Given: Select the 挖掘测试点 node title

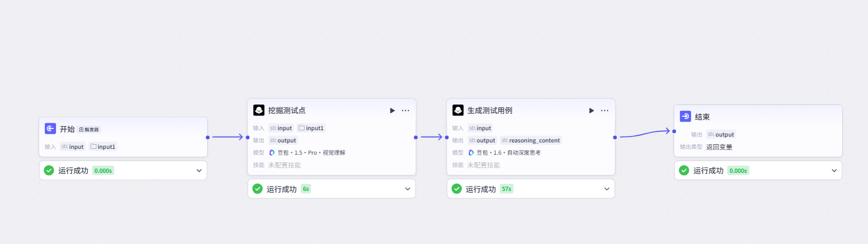Looking at the screenshot, I should (x=287, y=110).
